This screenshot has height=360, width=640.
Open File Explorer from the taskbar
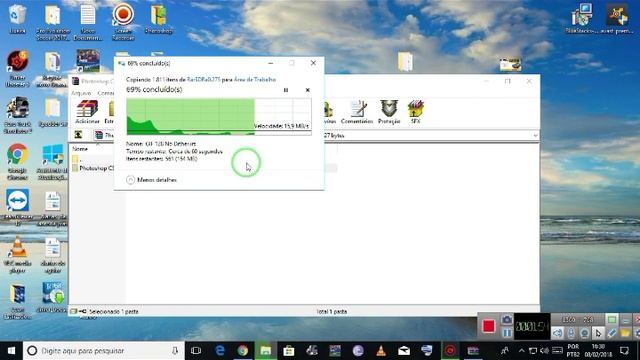266,351
